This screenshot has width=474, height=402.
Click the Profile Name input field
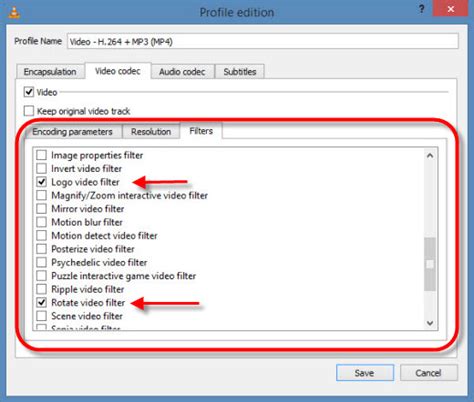tap(263, 42)
